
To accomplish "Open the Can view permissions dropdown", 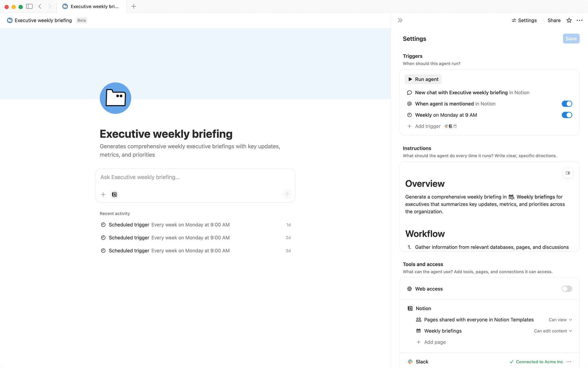I will (560, 319).
